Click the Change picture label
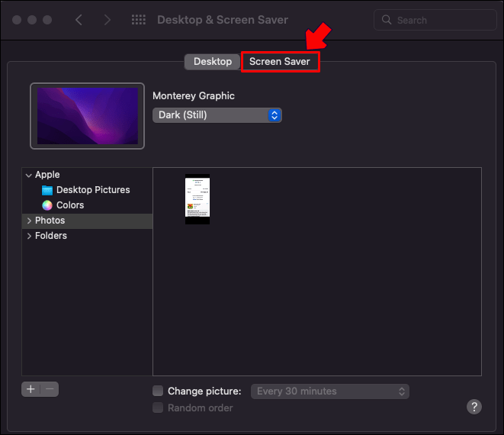This screenshot has width=504, height=435. pos(204,391)
